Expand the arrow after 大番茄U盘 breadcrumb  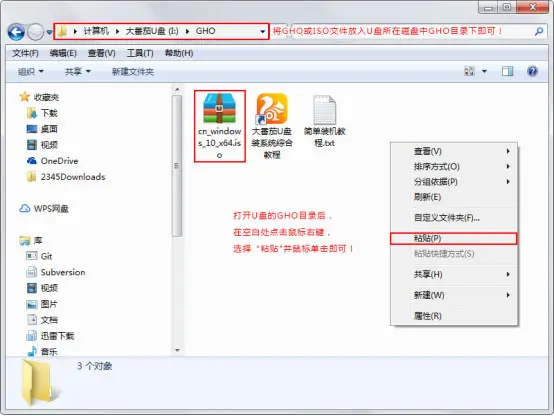coord(187,31)
